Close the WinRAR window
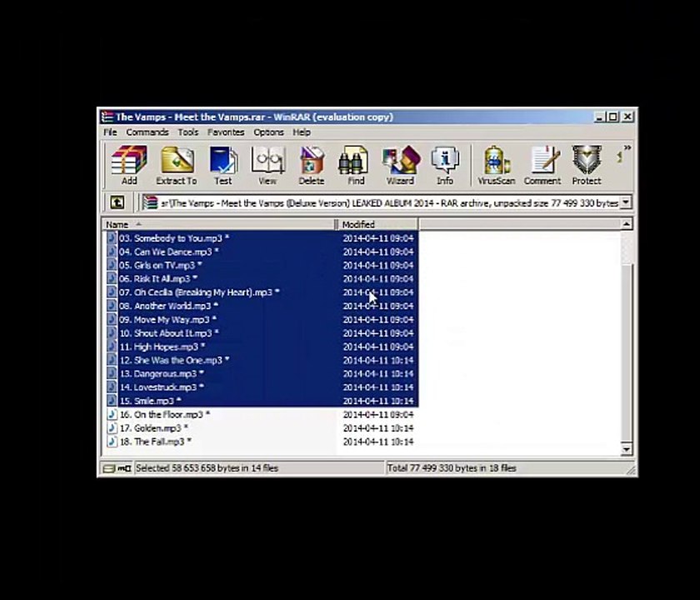The image size is (700, 600). [627, 117]
